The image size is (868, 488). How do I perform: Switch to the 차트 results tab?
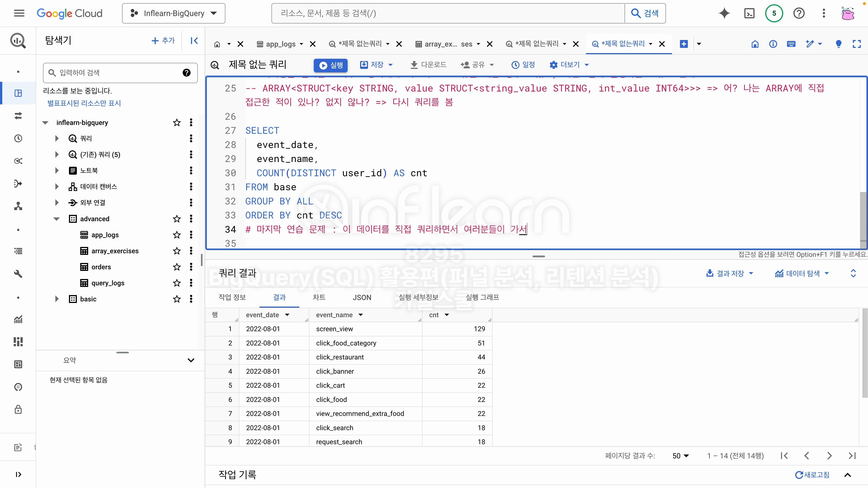[x=319, y=297]
